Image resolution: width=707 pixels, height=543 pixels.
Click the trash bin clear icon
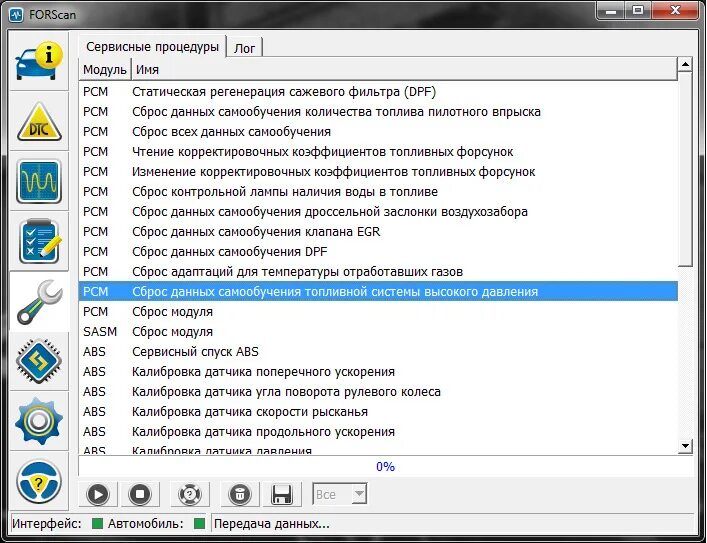(x=240, y=494)
